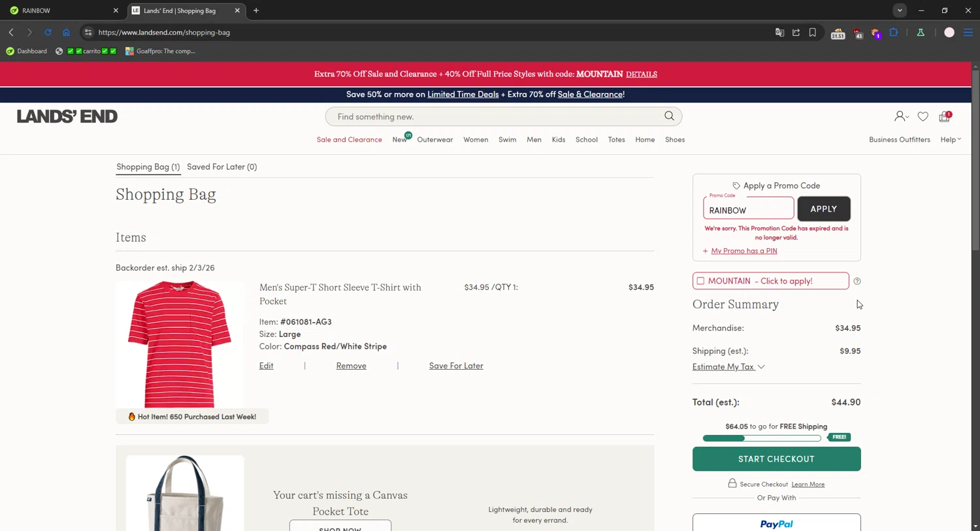
Task: Open the browser profile avatar
Action: 949,32
